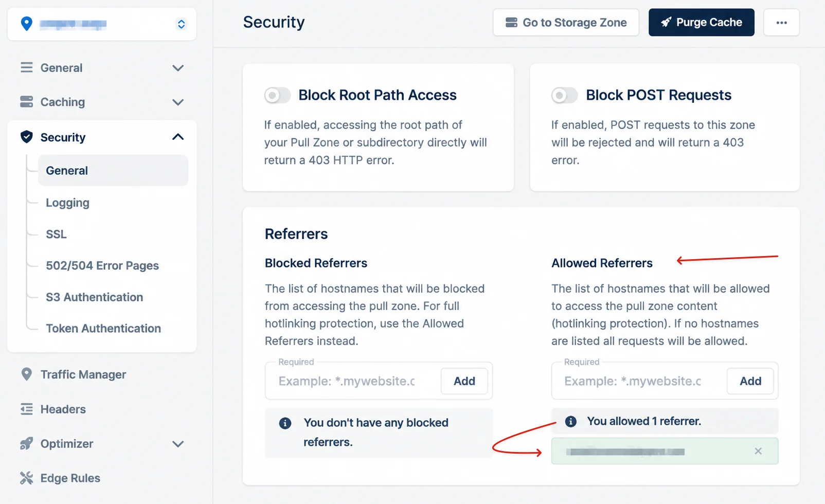825x504 pixels.
Task: Expand the Caching section chevron
Action: tap(178, 102)
